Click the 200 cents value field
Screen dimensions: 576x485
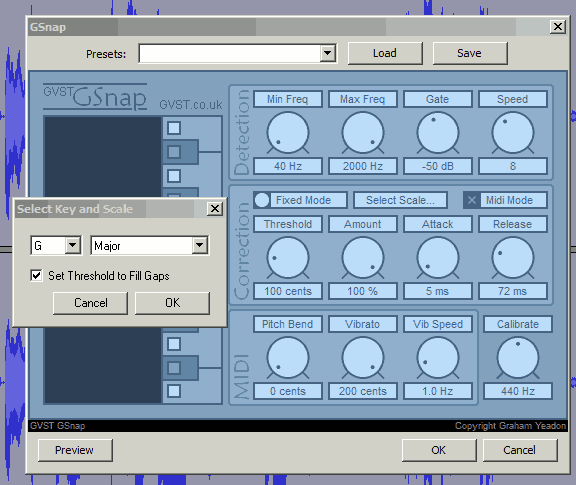click(363, 391)
